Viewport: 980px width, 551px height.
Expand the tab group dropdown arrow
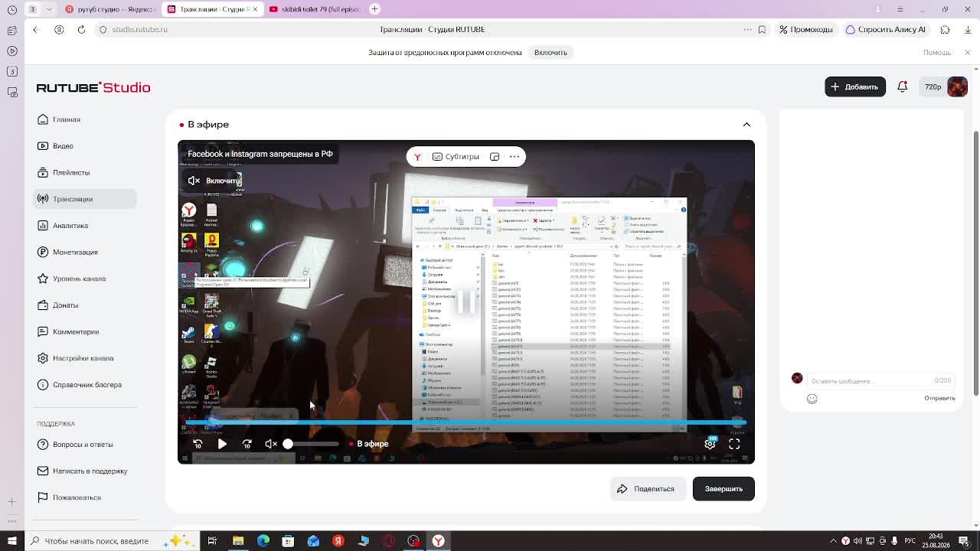(x=49, y=9)
